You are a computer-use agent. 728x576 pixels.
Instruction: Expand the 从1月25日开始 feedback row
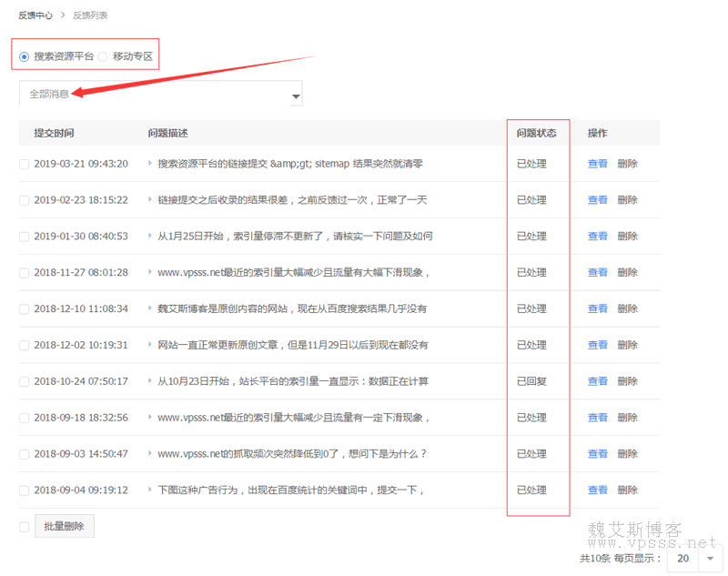click(x=150, y=236)
